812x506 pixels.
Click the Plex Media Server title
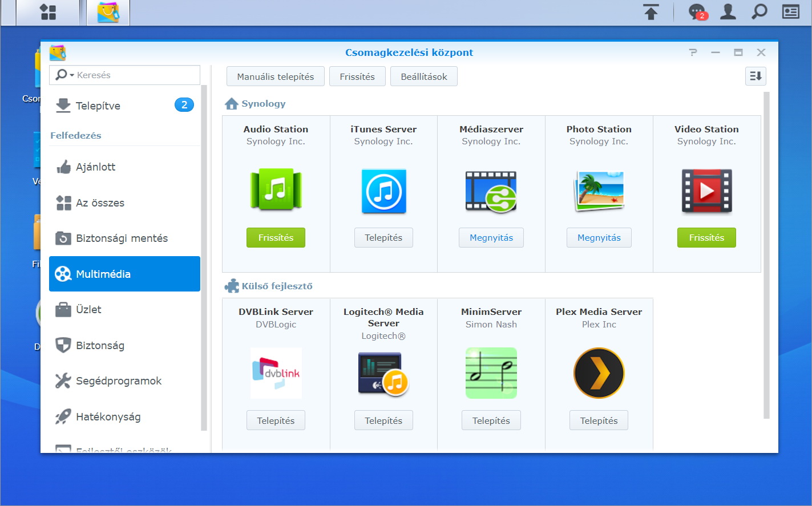click(x=599, y=312)
